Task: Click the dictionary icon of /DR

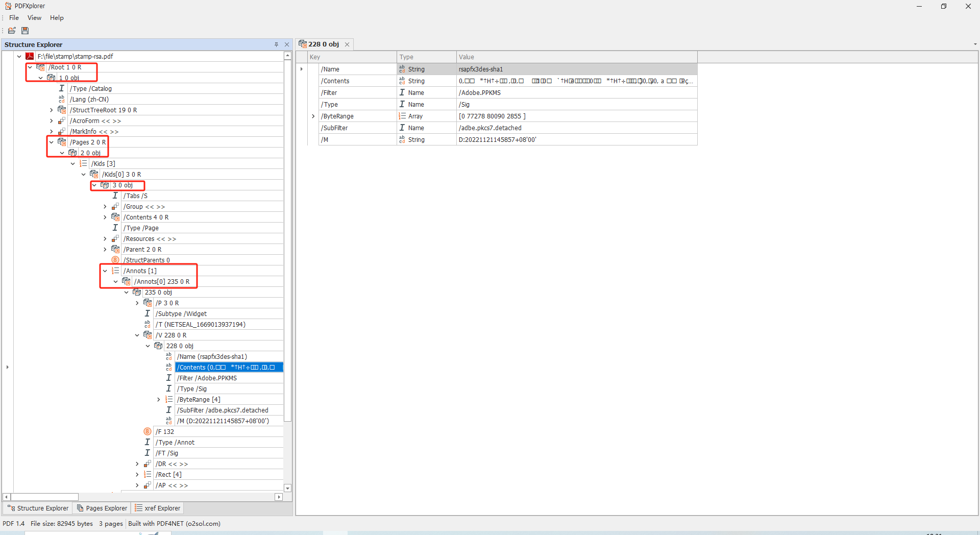Action: (148, 464)
